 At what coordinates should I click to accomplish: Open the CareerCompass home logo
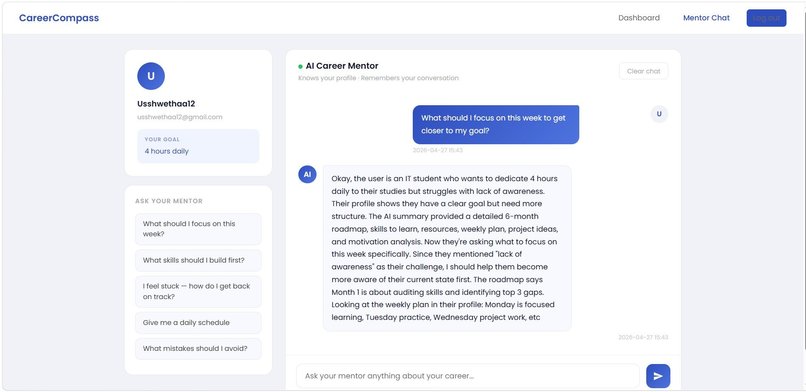click(59, 18)
